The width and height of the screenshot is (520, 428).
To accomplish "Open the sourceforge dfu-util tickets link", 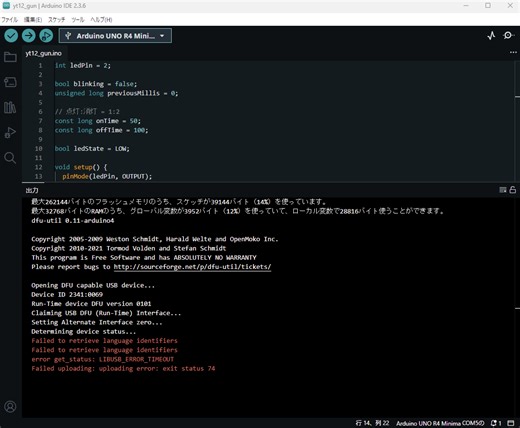I will 192,267.
